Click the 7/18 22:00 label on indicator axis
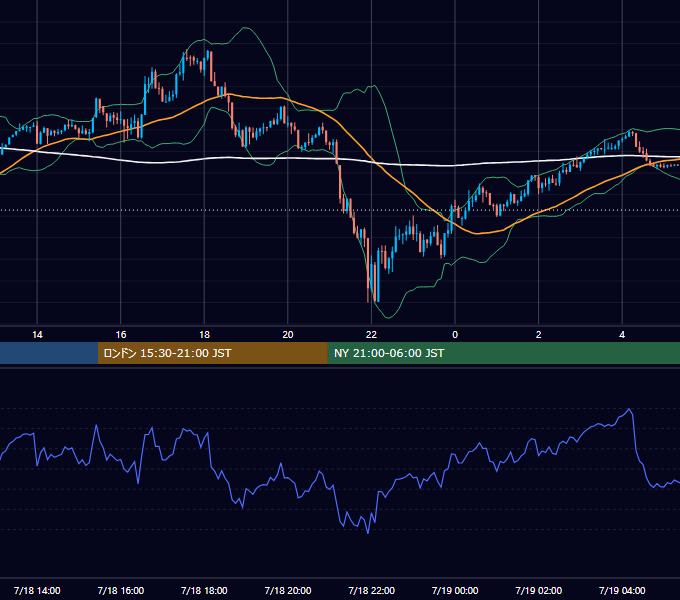Image resolution: width=680 pixels, height=600 pixels. [372, 590]
